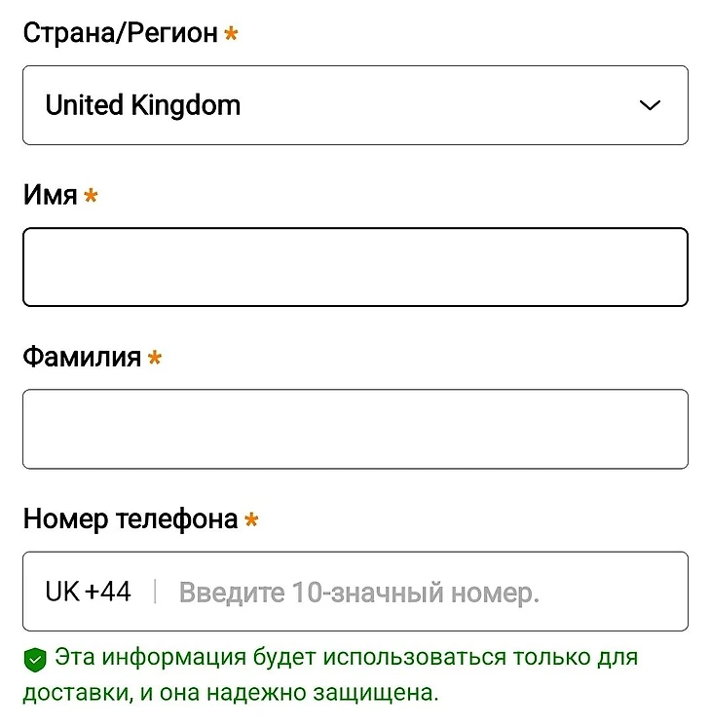Click the Фамилия field label
Image resolution: width=711 pixels, height=728 pixels.
click(x=82, y=357)
